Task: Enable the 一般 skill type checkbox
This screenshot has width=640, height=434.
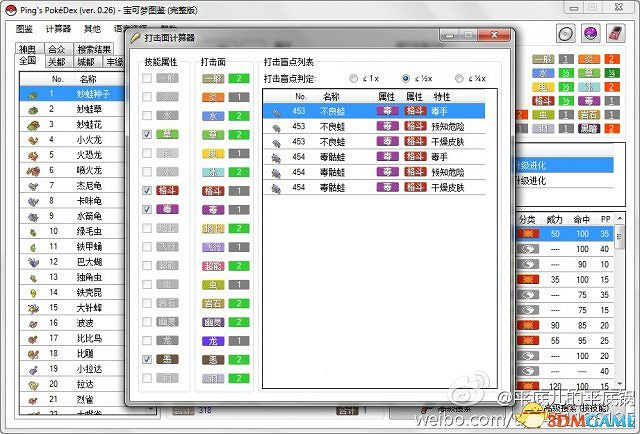Action: point(147,78)
